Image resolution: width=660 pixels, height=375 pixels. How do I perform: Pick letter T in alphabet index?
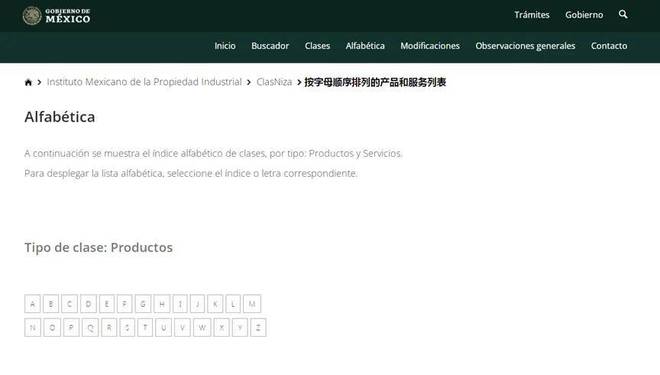[x=145, y=327]
